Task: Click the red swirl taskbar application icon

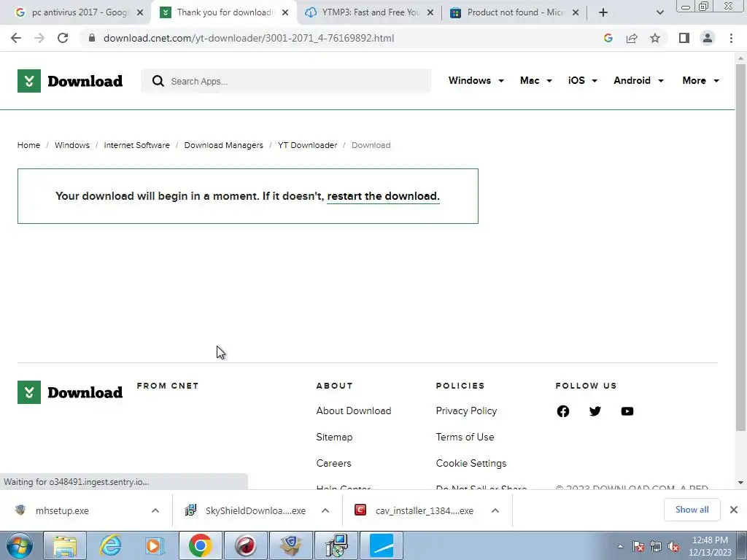Action: point(245,545)
